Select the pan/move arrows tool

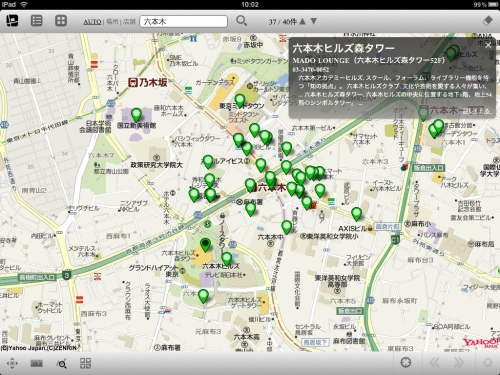pos(12,363)
